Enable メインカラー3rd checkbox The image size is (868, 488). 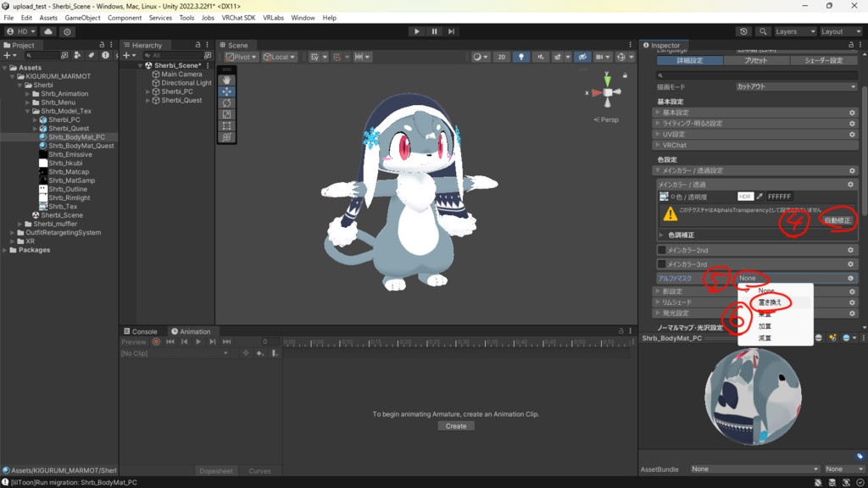[661, 264]
